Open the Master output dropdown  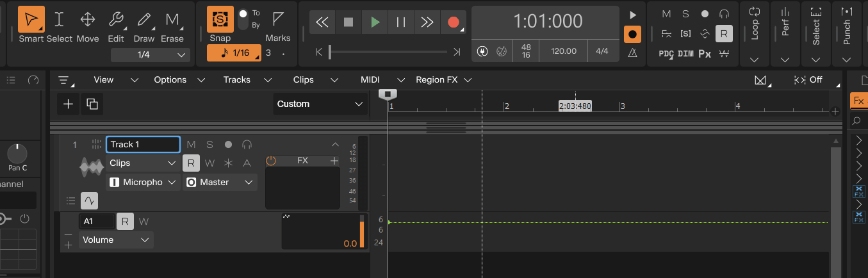(220, 183)
